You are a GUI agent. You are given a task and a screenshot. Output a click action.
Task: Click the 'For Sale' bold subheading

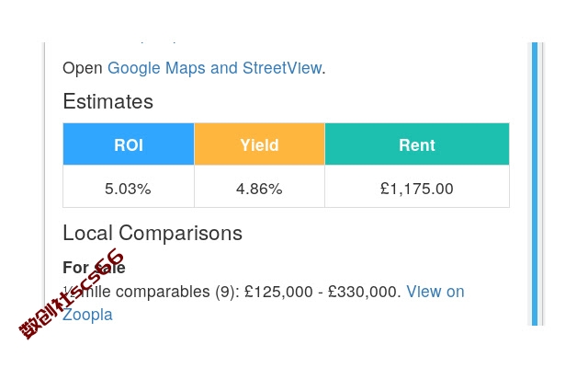[x=94, y=268]
